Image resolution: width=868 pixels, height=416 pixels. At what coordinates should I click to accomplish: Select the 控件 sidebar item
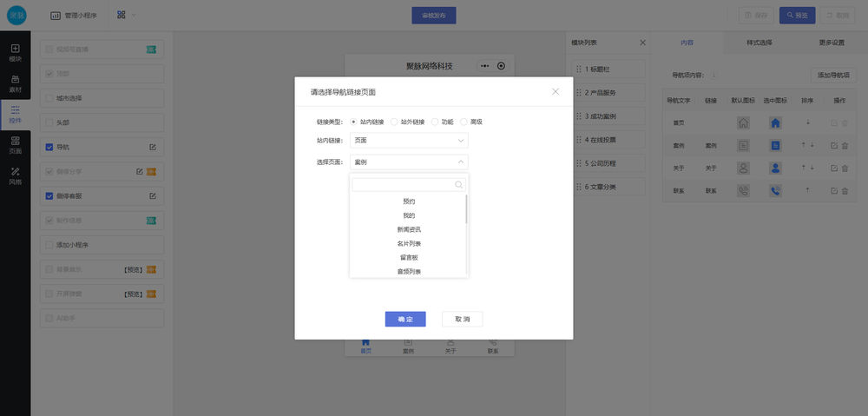coord(15,115)
